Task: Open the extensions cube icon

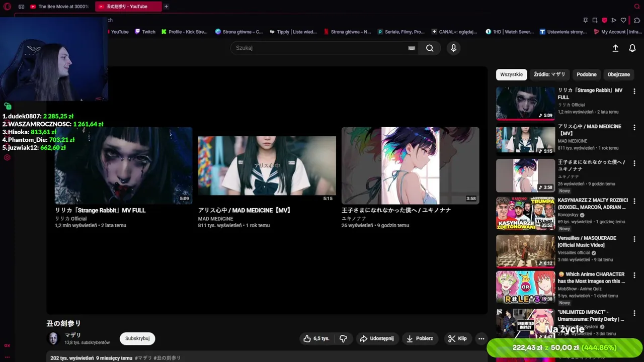Action: click(637, 20)
